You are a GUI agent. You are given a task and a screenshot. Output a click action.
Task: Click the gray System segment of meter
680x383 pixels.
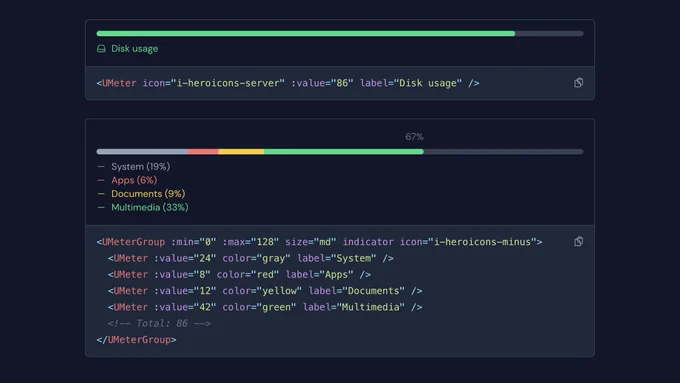coord(142,152)
